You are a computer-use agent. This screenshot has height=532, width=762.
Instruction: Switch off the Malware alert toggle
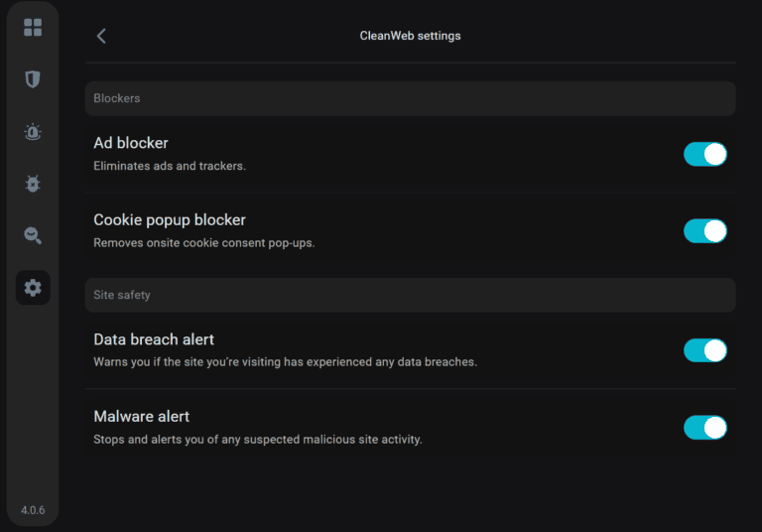pyautogui.click(x=705, y=428)
